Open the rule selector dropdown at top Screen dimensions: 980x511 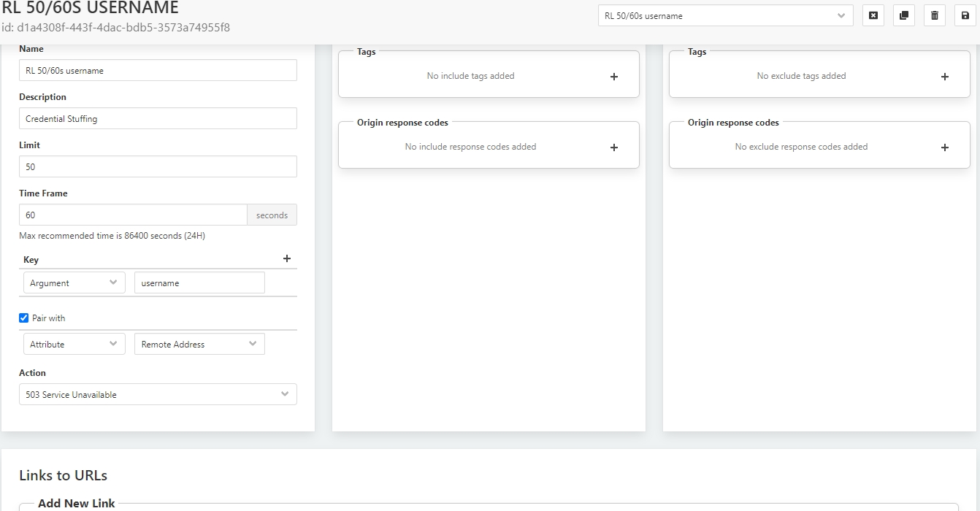pos(724,15)
